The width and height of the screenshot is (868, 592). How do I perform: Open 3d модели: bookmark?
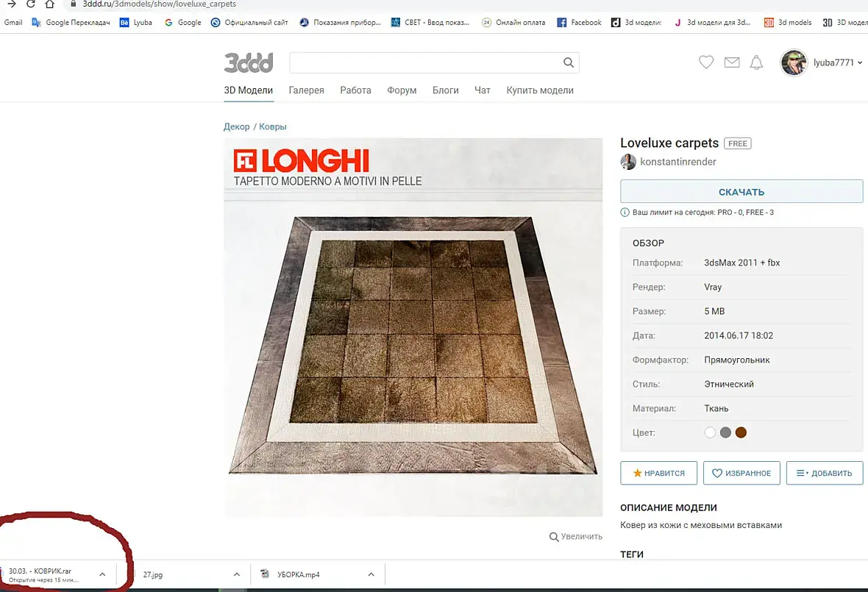(x=636, y=23)
